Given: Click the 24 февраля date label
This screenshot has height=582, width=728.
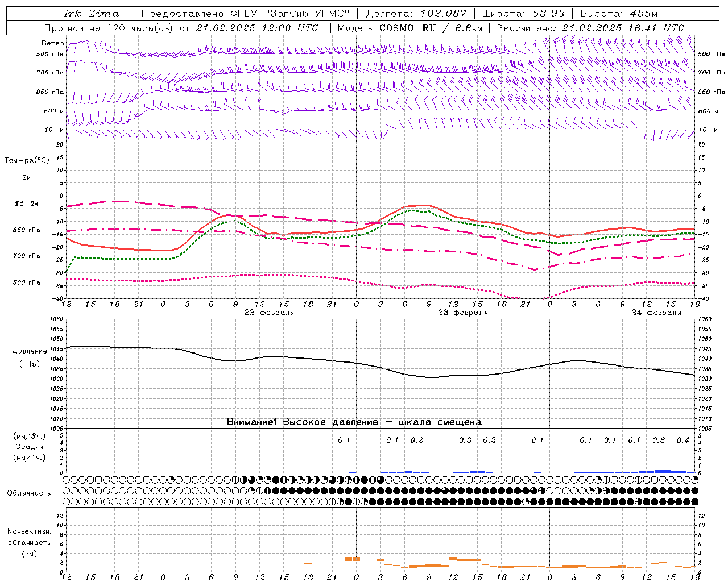Looking at the screenshot, I should [656, 313].
